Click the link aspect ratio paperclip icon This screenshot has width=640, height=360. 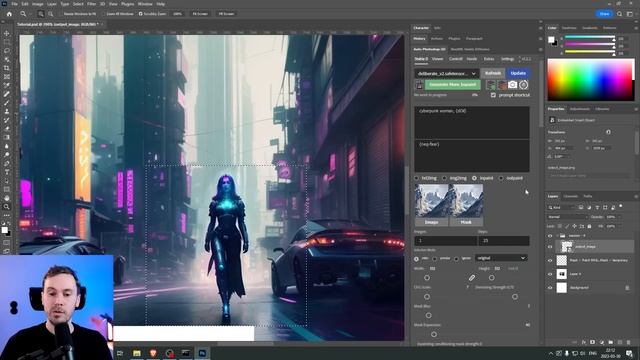coord(471,278)
